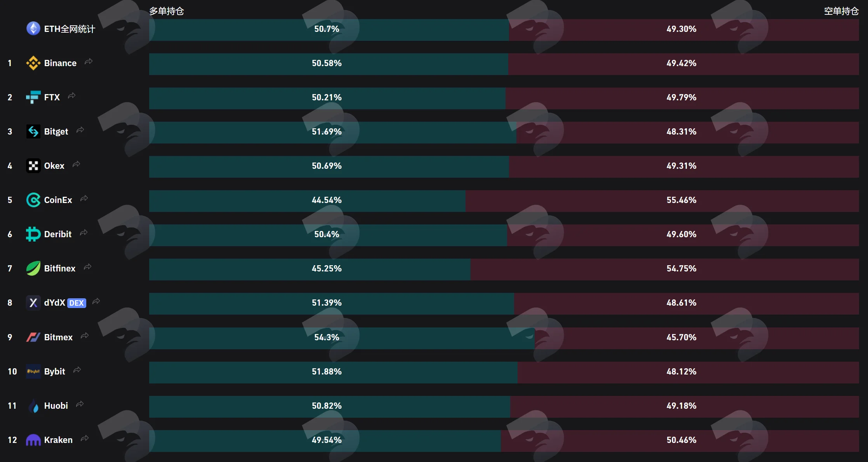This screenshot has width=868, height=462.
Task: Click the dYdX share arrow icon
Action: pyautogui.click(x=96, y=301)
